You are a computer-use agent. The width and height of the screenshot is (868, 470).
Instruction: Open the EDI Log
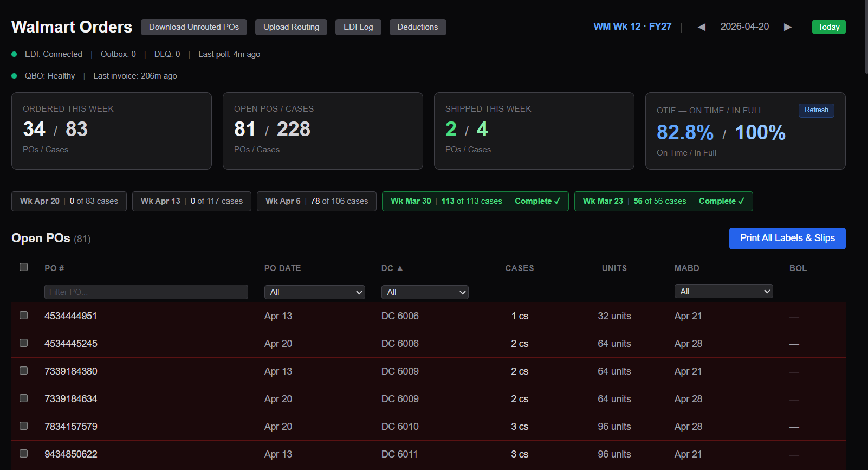click(358, 27)
